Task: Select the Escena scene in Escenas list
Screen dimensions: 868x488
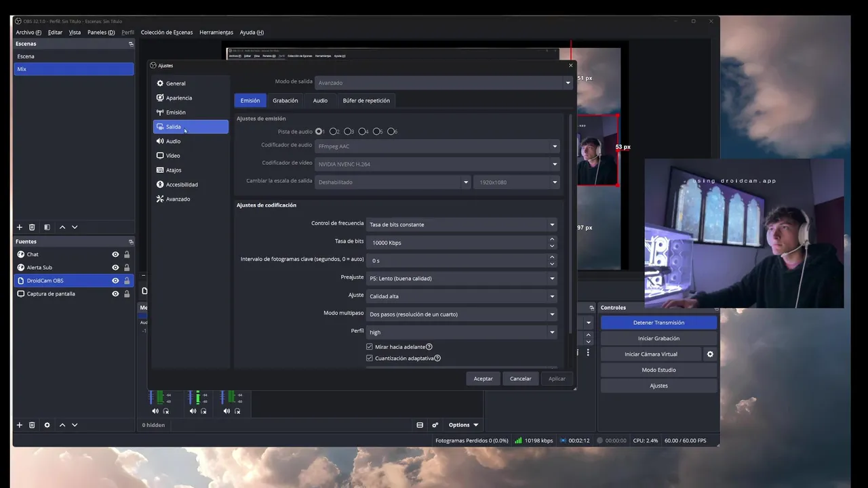Action: [x=74, y=56]
